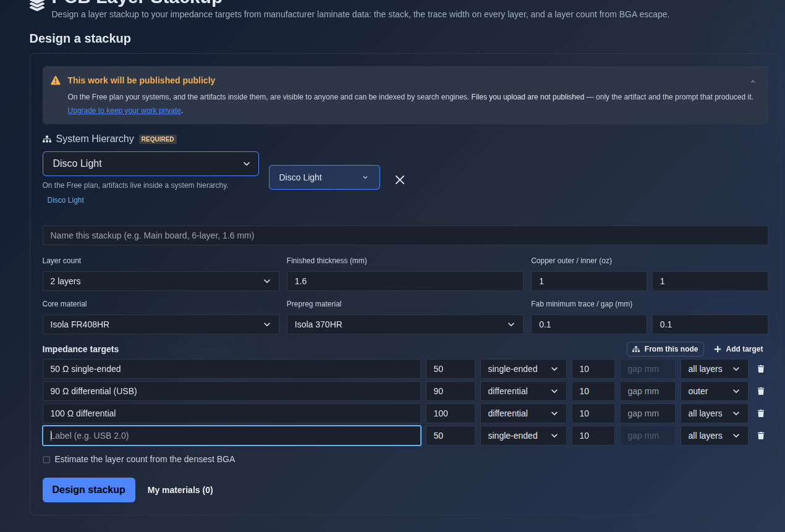Delete the 100 Ω differential target row

click(x=761, y=413)
